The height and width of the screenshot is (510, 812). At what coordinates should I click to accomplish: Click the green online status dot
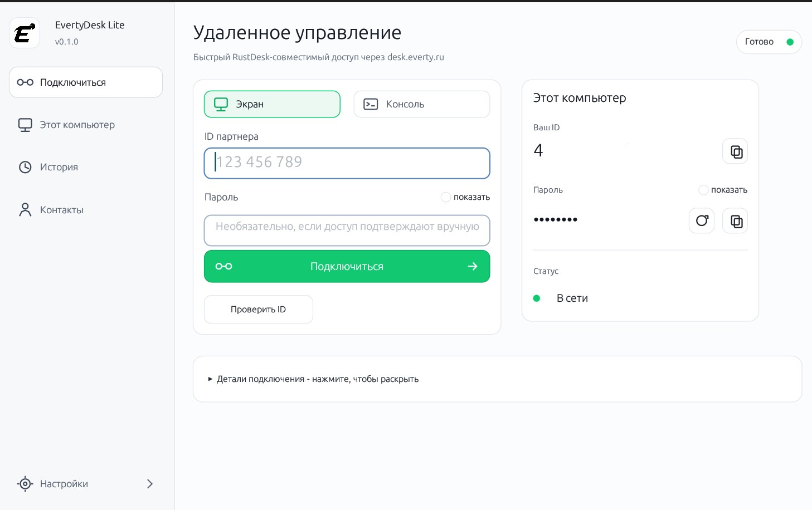point(537,298)
